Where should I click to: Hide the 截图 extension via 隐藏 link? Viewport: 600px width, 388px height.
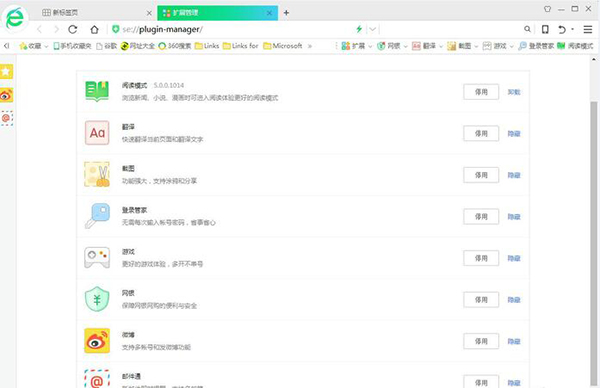tap(514, 175)
